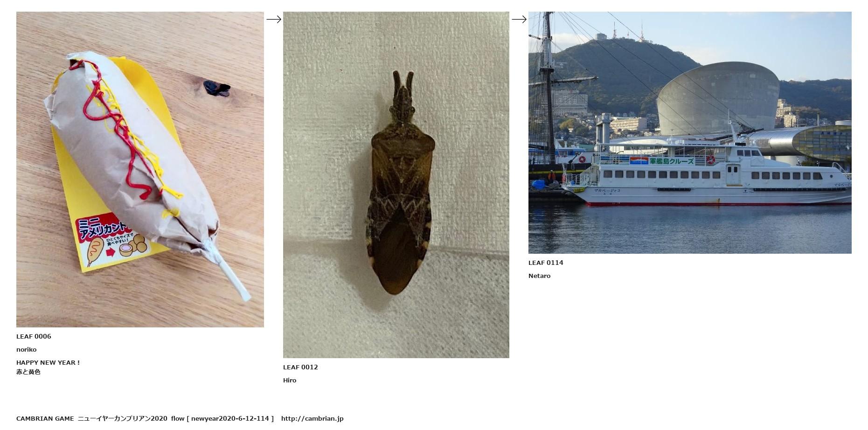Image resolution: width=868 pixels, height=430 pixels.
Task: Open the corn dog snack photo
Action: (140, 169)
